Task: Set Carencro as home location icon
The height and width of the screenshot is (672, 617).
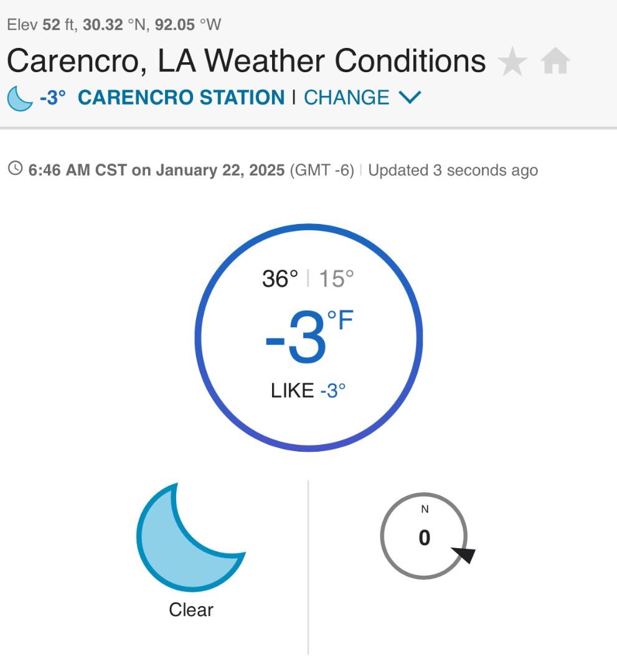Action: (555, 62)
